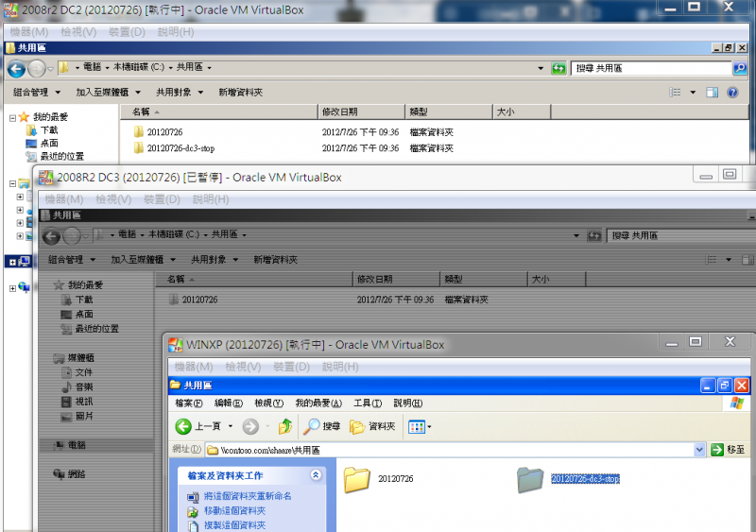The image size is (756, 532).
Task: Open 檔案(F) menu in WINXP explorer
Action: point(189,403)
